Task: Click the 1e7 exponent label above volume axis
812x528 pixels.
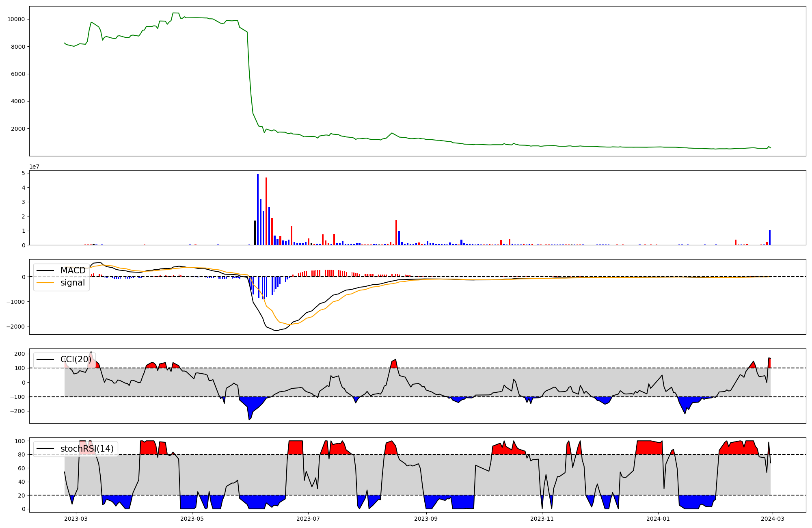Action: pos(34,167)
